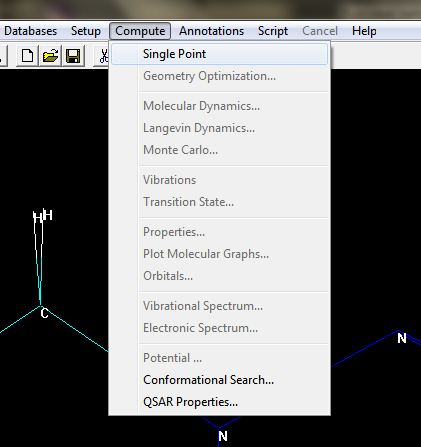
Task: Close the open Compute menu
Action: (x=140, y=31)
